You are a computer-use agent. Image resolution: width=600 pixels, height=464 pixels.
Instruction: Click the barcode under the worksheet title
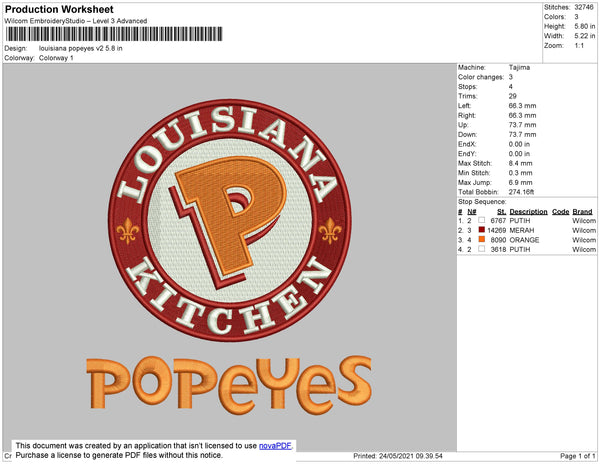114,34
